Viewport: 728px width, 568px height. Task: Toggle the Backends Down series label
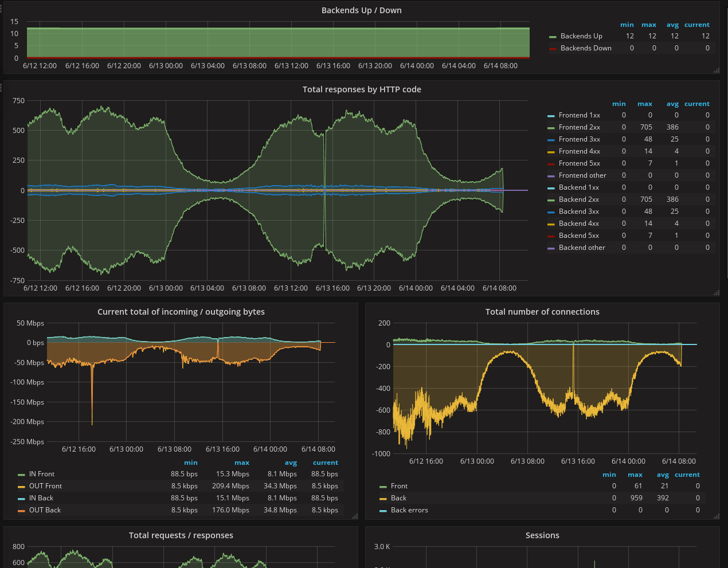pos(586,48)
